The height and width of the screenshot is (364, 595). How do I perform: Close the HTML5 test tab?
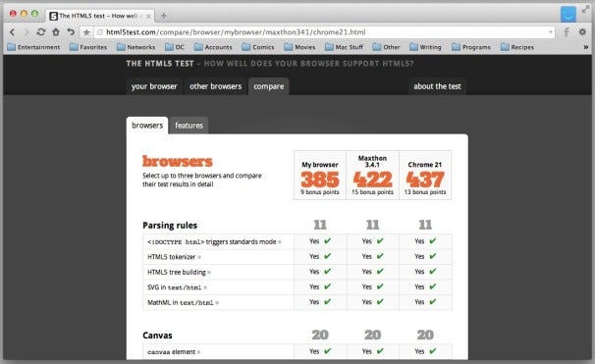(148, 17)
